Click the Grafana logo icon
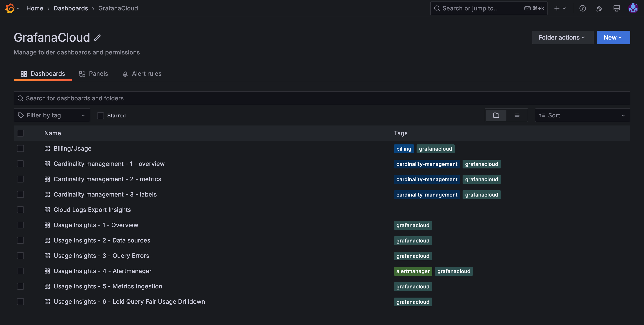This screenshot has width=644, height=325. coord(10,8)
